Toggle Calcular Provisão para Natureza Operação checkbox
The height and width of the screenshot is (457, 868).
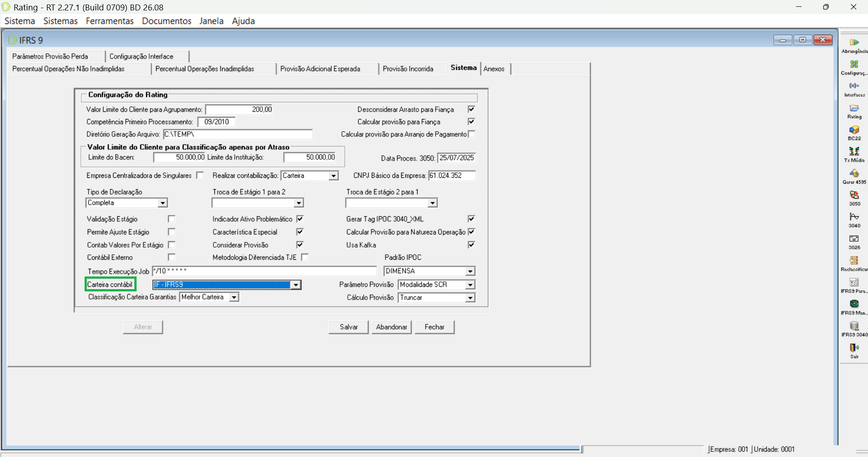coord(471,232)
